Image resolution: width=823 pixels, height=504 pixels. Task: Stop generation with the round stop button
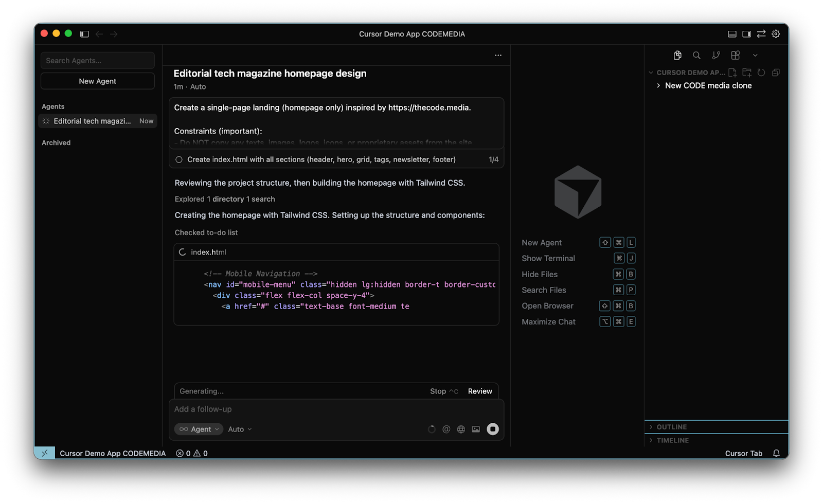coord(493,429)
